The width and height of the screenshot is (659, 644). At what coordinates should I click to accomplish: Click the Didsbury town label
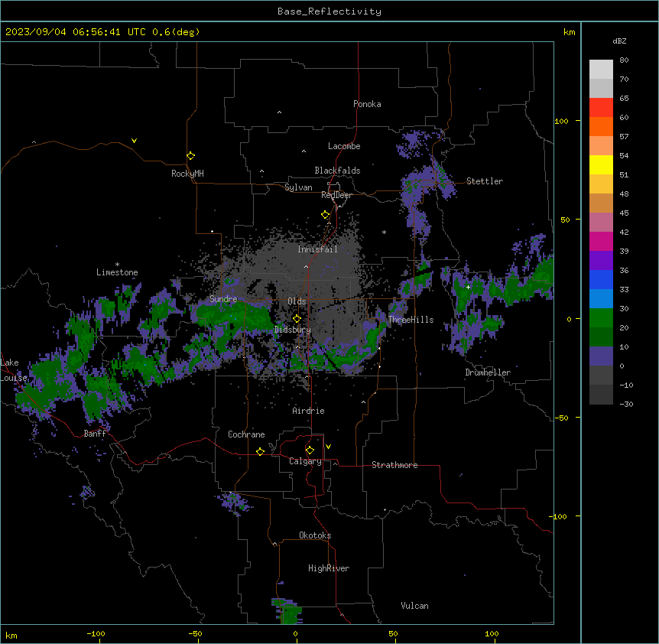(x=293, y=330)
